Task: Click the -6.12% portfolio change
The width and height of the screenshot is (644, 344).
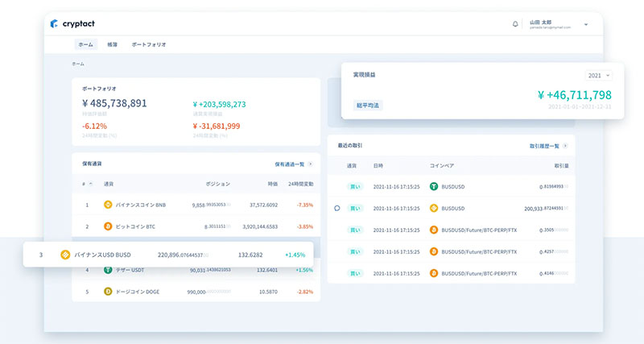Action: tap(94, 126)
